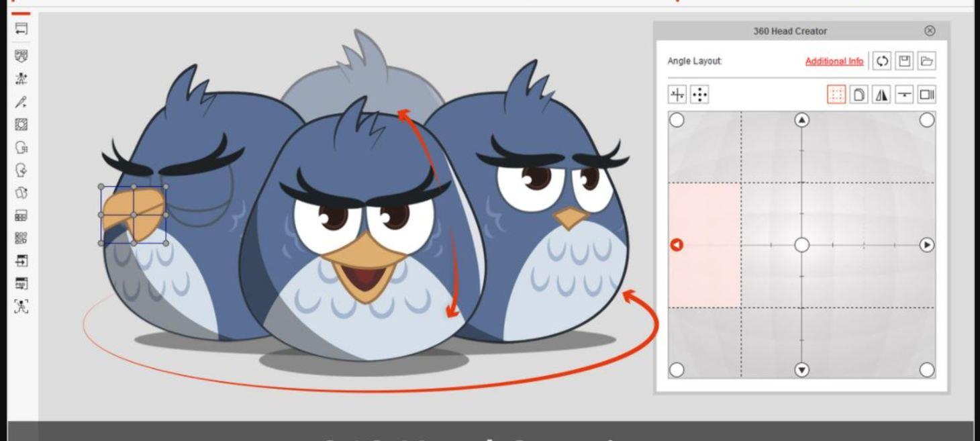Click the pink highlighted left cell in angle grid

(705, 245)
